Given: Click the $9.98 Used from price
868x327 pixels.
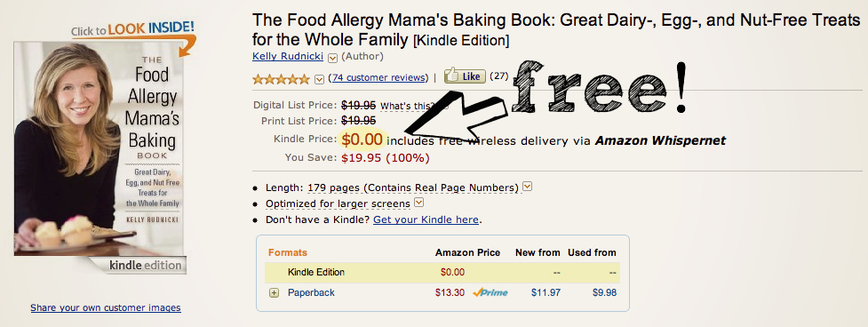Looking at the screenshot, I should (604, 292).
